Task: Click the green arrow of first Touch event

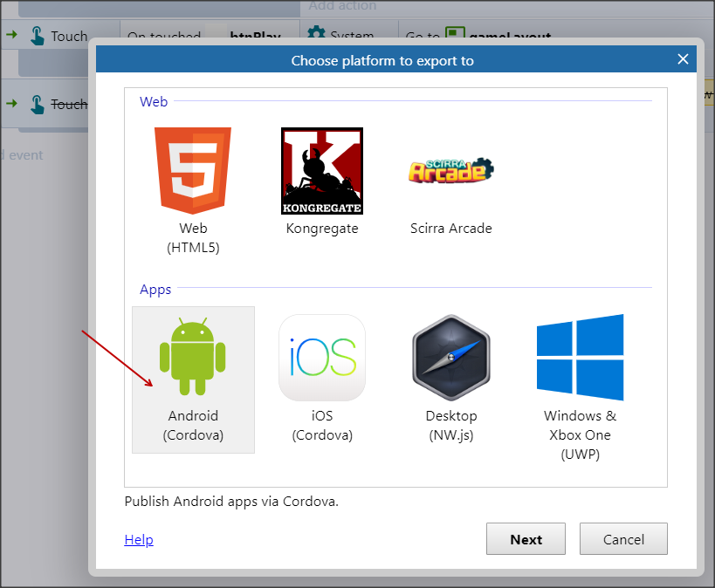Action: pos(12,35)
